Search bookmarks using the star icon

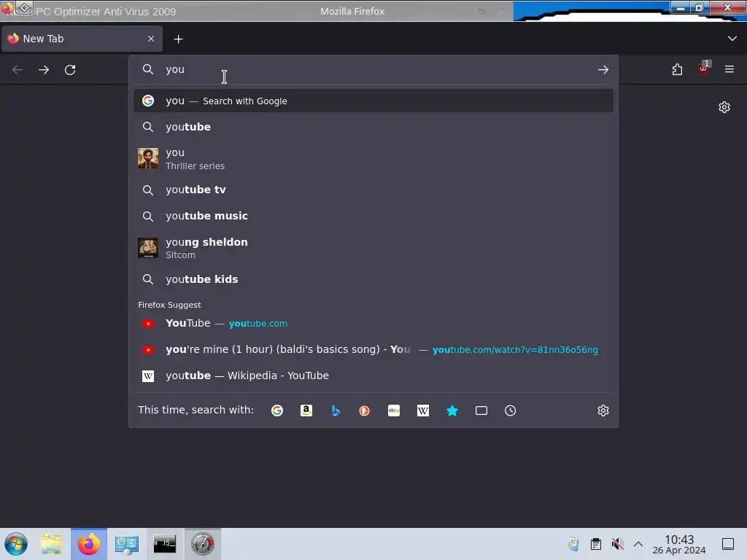(452, 411)
